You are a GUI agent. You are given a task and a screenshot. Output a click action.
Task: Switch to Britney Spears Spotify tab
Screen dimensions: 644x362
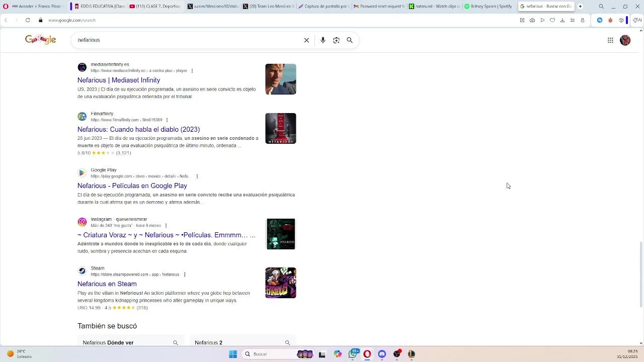point(488,7)
